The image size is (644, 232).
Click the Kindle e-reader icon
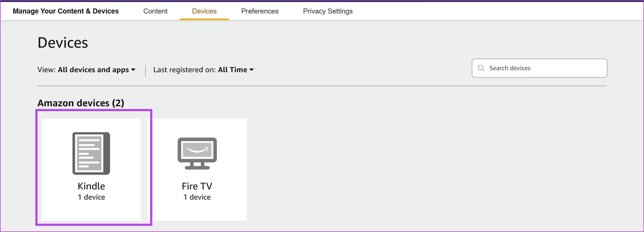pos(91,153)
